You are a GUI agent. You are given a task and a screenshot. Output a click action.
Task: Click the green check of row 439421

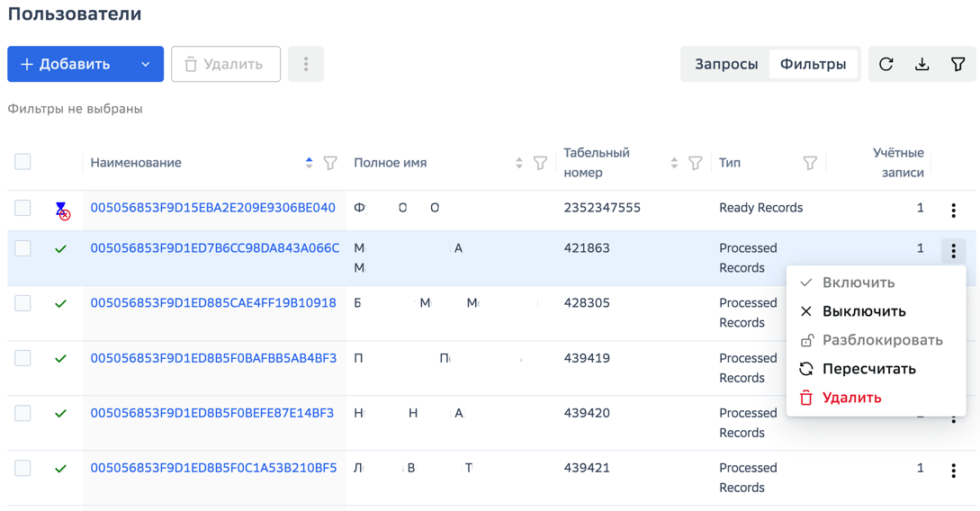60,469
